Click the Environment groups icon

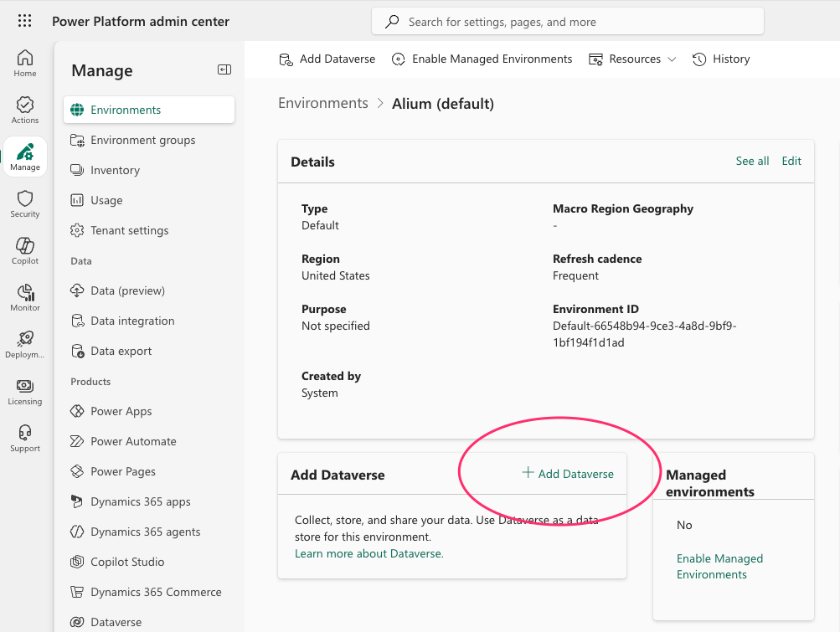tap(77, 141)
